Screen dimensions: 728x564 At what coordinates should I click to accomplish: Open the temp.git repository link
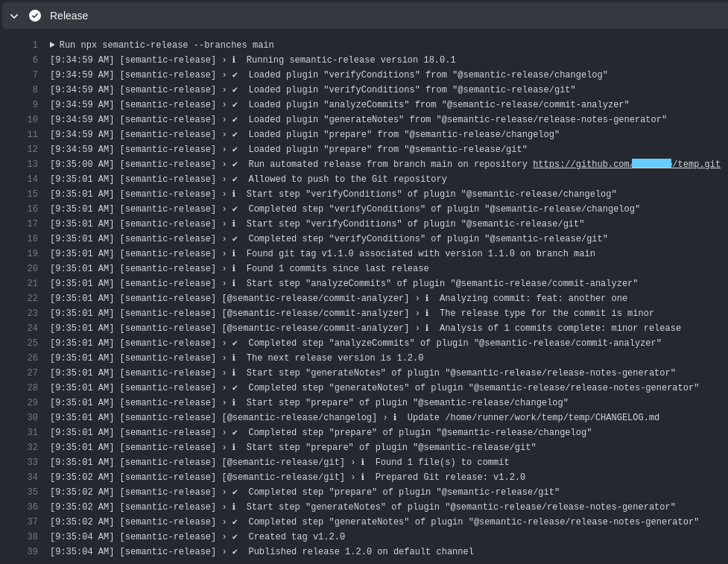(693, 164)
